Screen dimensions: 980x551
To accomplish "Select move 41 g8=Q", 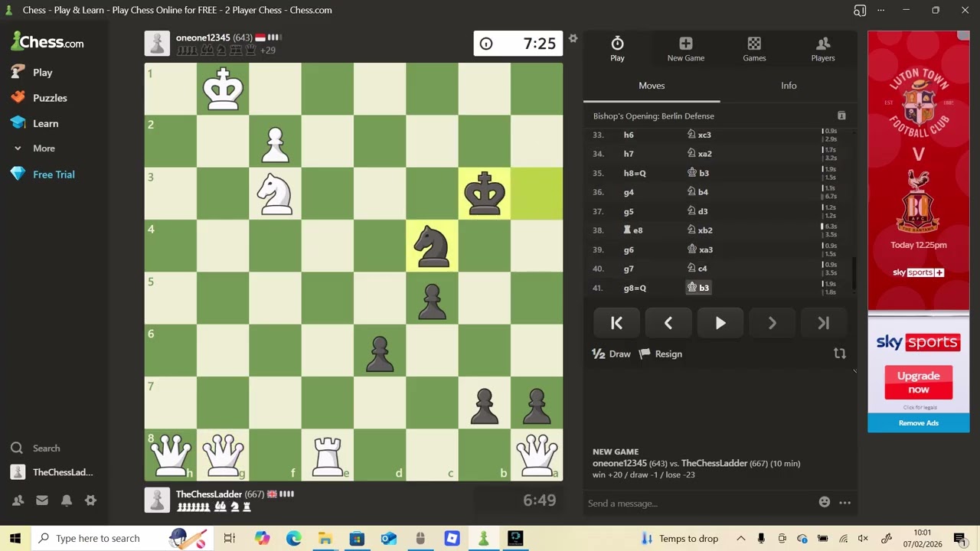I will (635, 288).
